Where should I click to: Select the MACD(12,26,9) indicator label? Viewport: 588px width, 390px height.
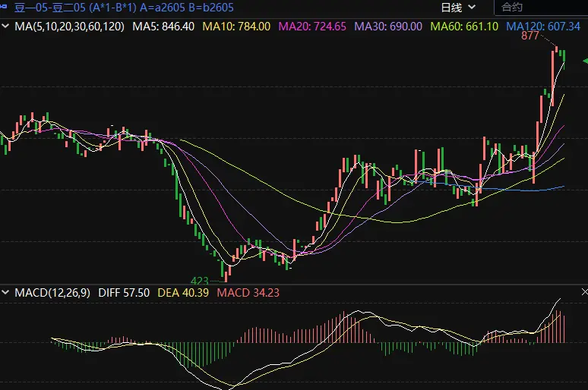tap(52, 292)
